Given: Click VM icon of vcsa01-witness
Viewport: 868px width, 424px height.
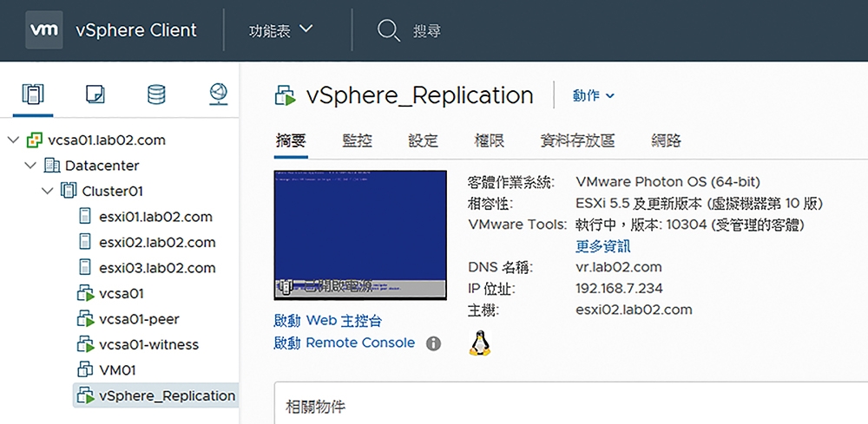Looking at the screenshot, I should click(x=86, y=344).
